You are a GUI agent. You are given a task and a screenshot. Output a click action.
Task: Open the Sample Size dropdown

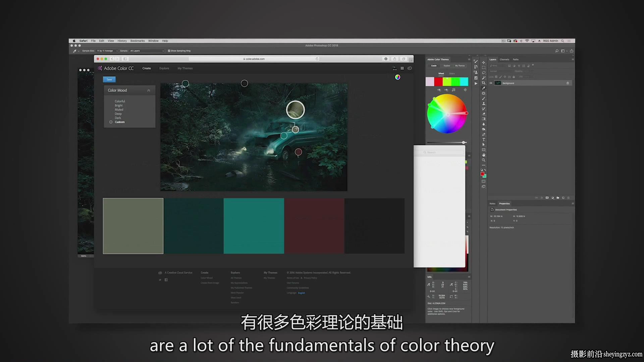click(107, 51)
